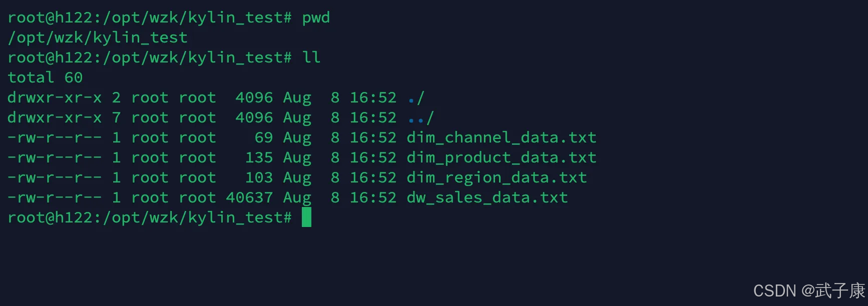Click the dw_sales_data.txt filename
Screen dimensions: 868x306
pyautogui.click(x=487, y=197)
